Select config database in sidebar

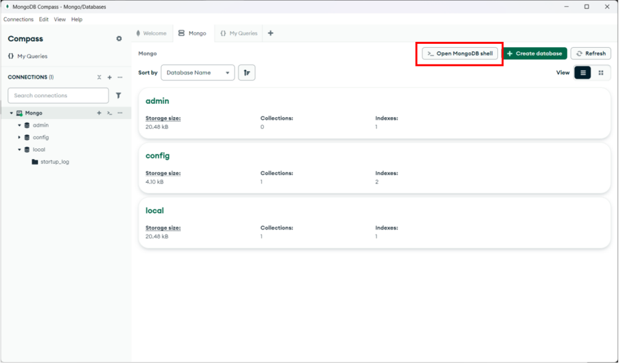point(41,138)
